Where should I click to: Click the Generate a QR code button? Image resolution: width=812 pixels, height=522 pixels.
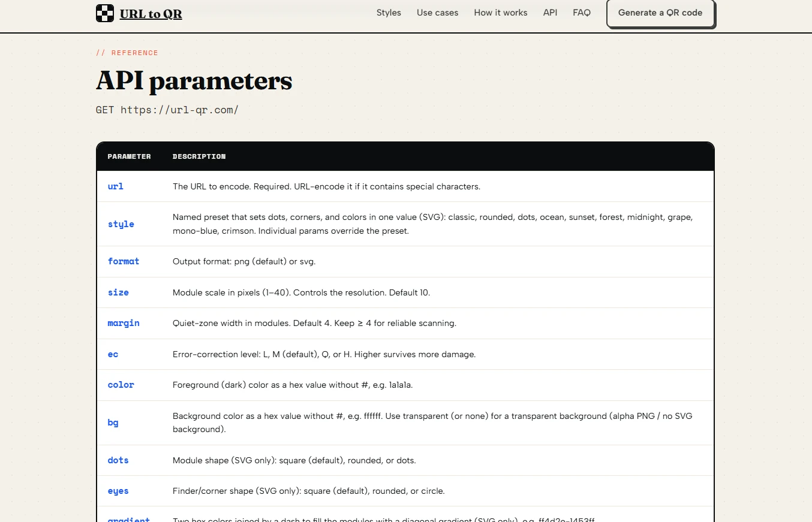pyautogui.click(x=660, y=13)
